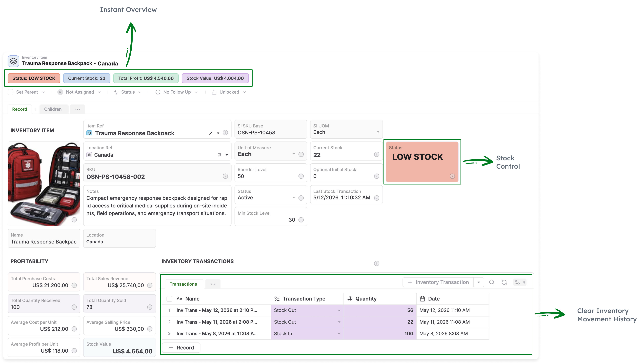Expand the Set Parent dropdown
This screenshot has width=643, height=364.
tap(43, 92)
